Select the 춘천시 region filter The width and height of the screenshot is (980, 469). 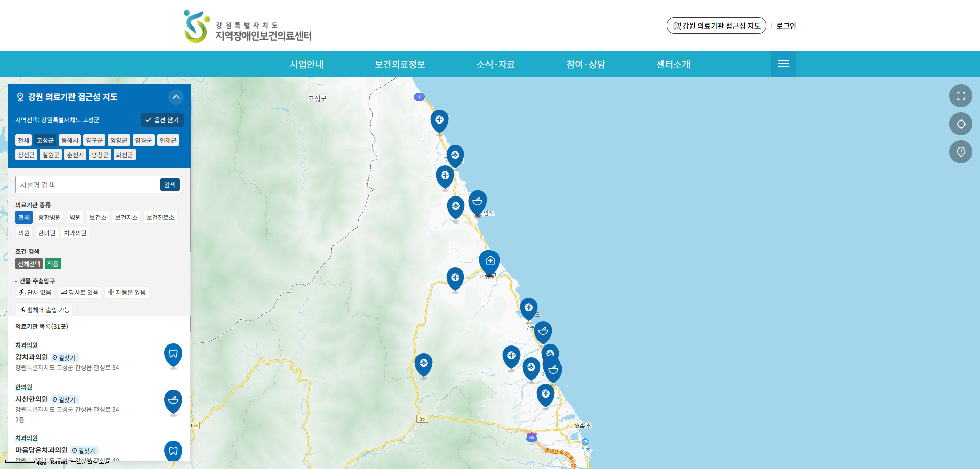pyautogui.click(x=75, y=155)
